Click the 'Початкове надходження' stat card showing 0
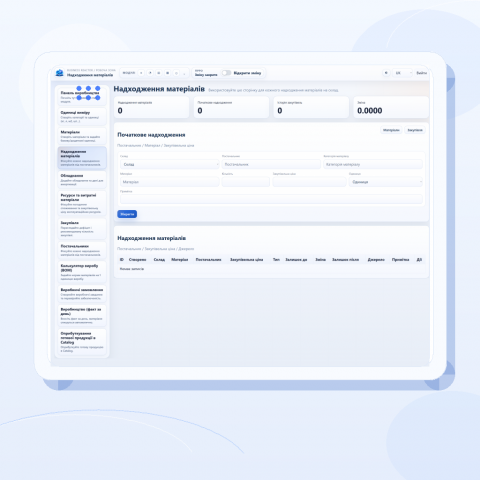This screenshot has width=480, height=480. pyautogui.click(x=231, y=107)
